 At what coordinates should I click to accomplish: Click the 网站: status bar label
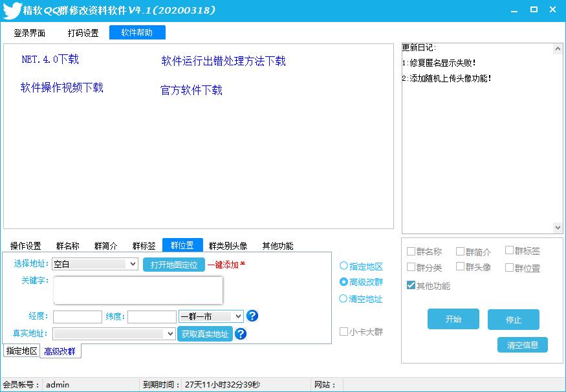coord(325,385)
